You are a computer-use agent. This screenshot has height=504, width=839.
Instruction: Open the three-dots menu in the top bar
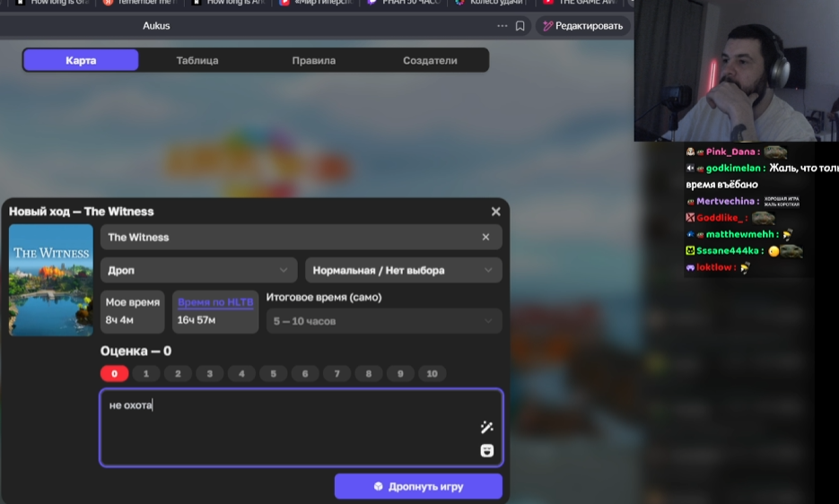502,26
